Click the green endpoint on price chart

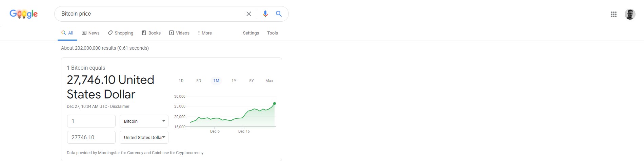coord(275,103)
